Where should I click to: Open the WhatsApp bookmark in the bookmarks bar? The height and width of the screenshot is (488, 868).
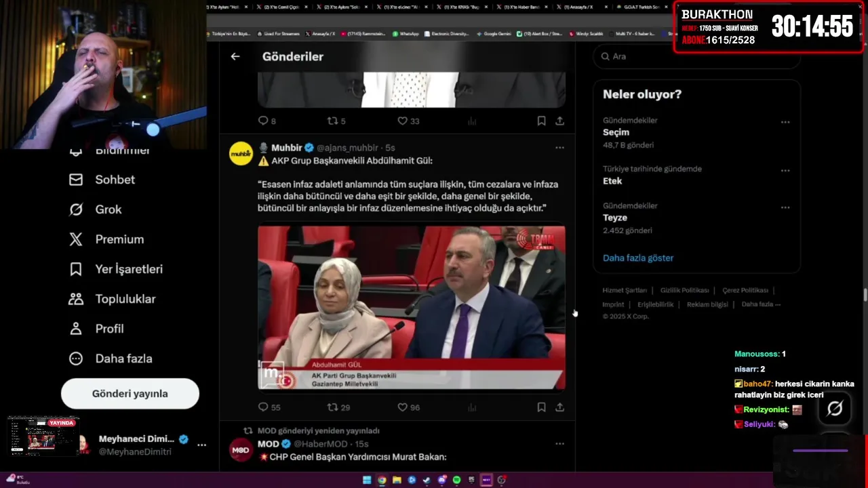click(x=406, y=33)
